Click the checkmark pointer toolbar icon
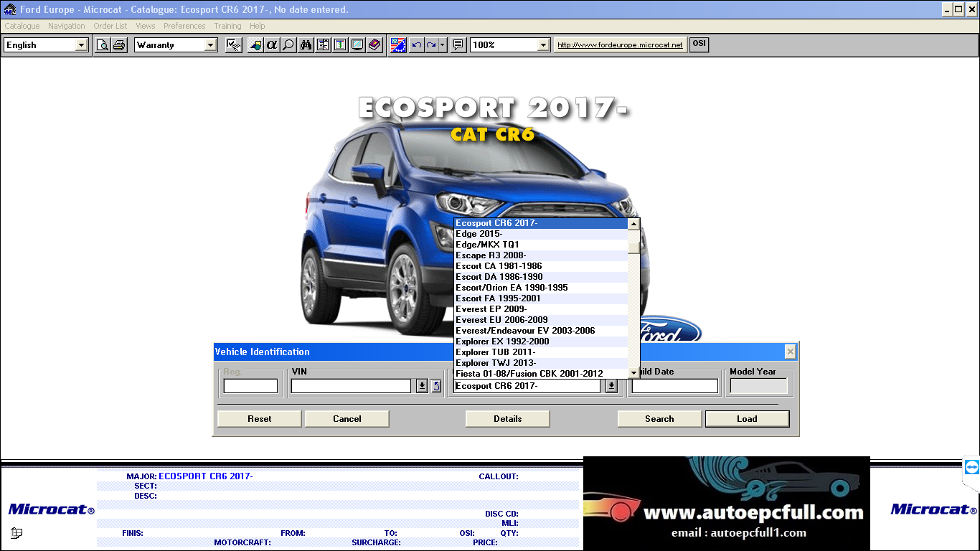The image size is (980, 551). click(233, 45)
